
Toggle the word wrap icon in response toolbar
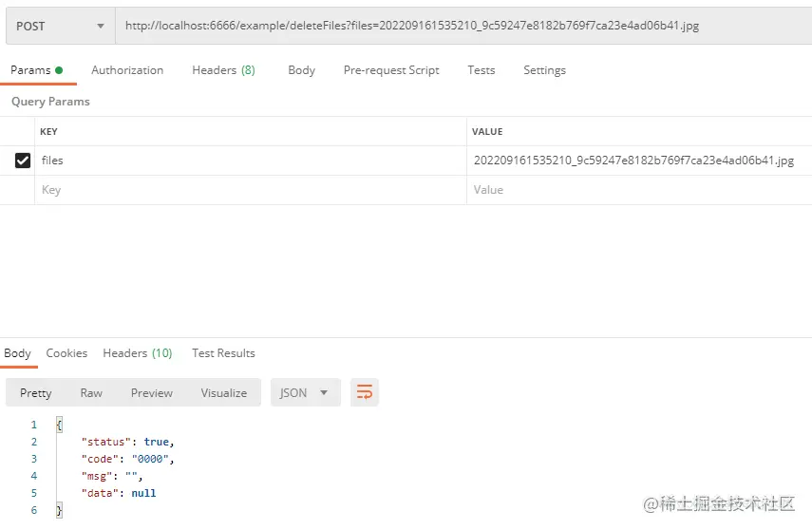[x=365, y=392]
